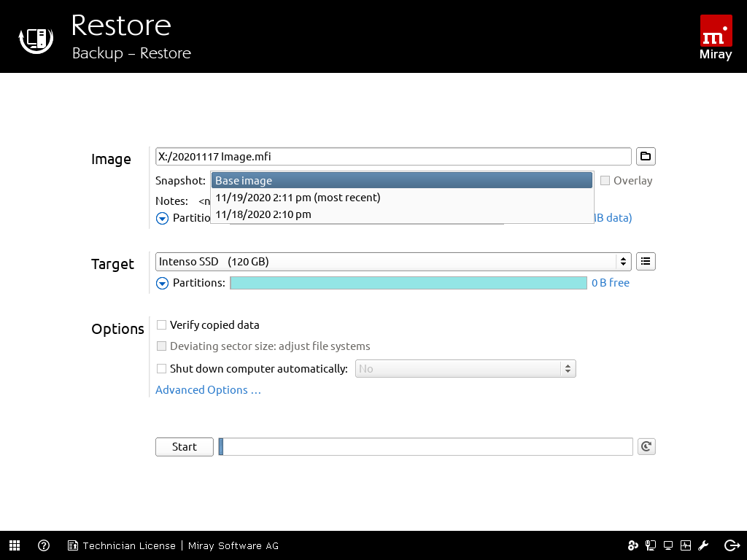Open target drive list icon

[646, 261]
